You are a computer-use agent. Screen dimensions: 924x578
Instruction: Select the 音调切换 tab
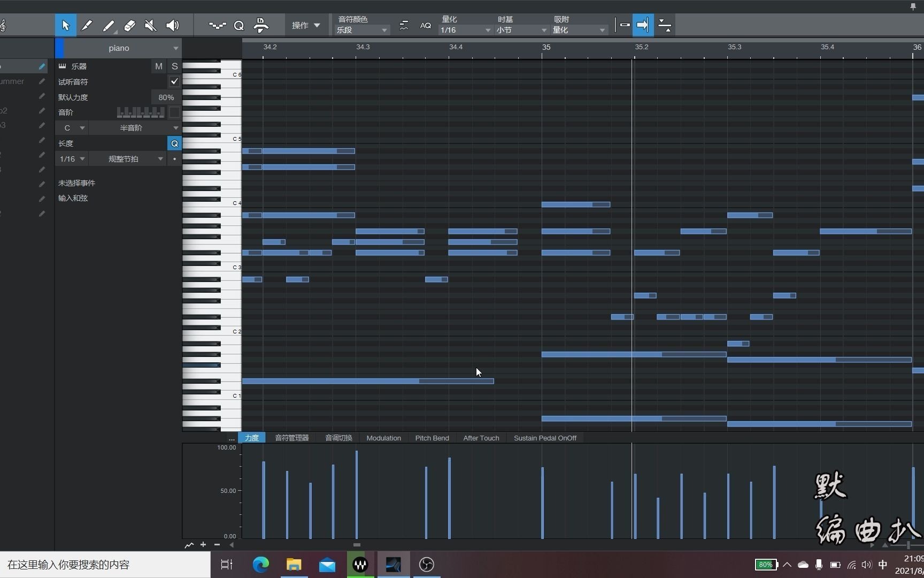tap(338, 438)
